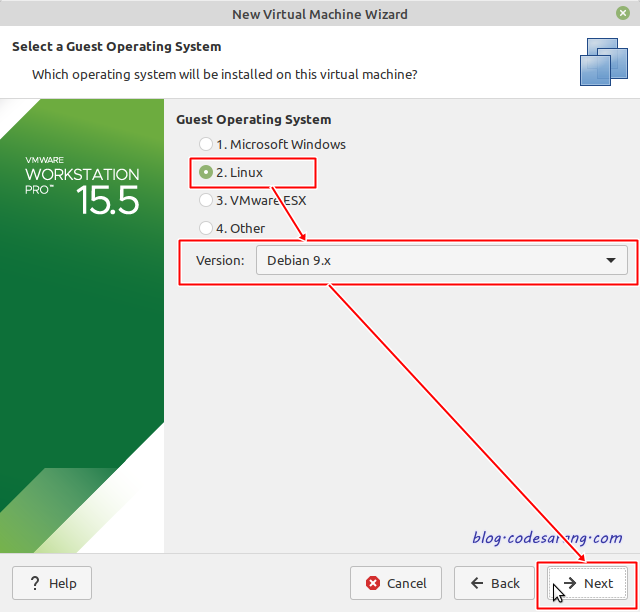
Task: Cancel the New Virtual Machine Wizard
Action: pos(396,583)
